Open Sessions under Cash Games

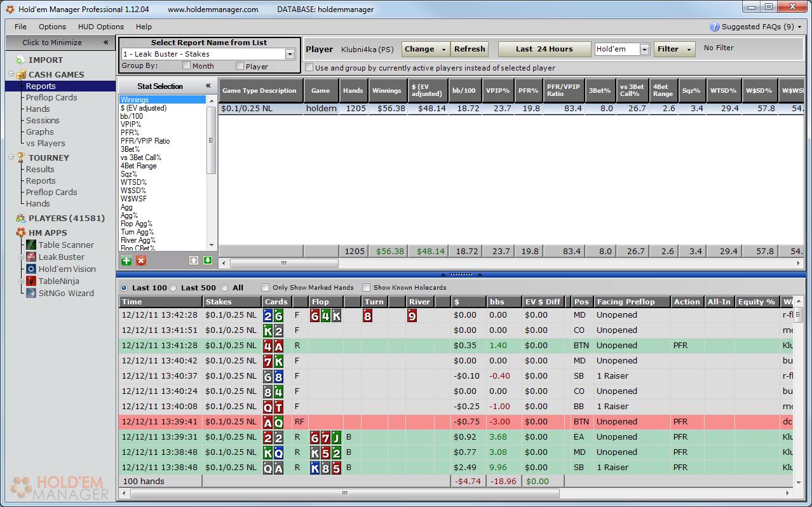click(x=43, y=120)
